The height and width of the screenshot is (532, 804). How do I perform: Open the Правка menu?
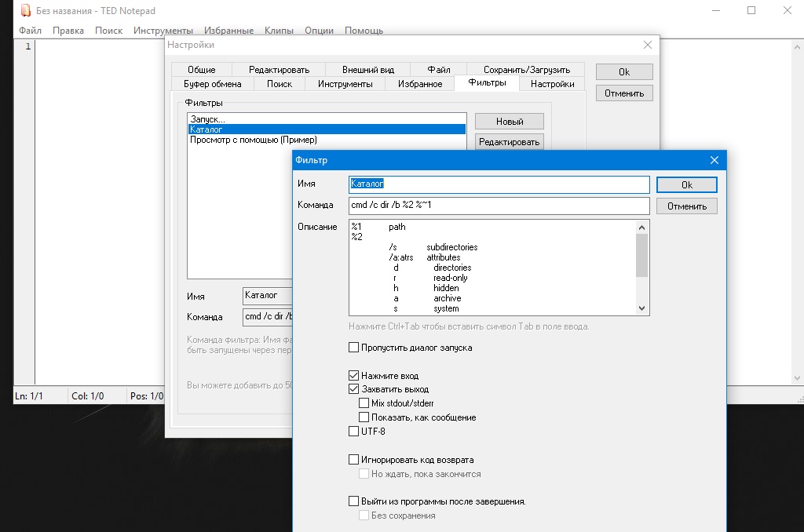(x=68, y=31)
